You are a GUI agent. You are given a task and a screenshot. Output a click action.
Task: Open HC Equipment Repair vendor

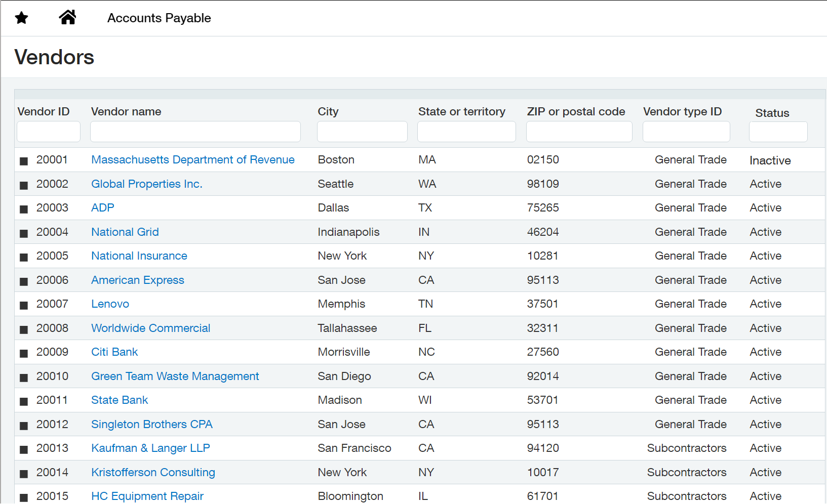(x=147, y=496)
